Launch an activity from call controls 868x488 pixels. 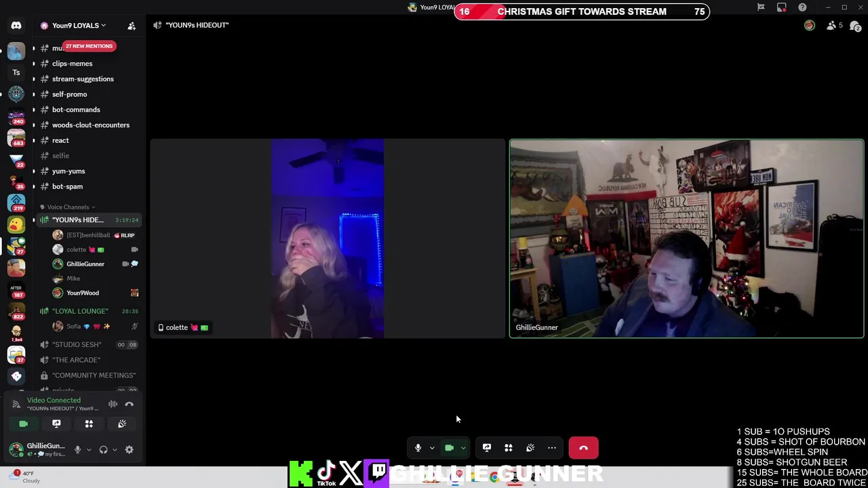click(508, 447)
